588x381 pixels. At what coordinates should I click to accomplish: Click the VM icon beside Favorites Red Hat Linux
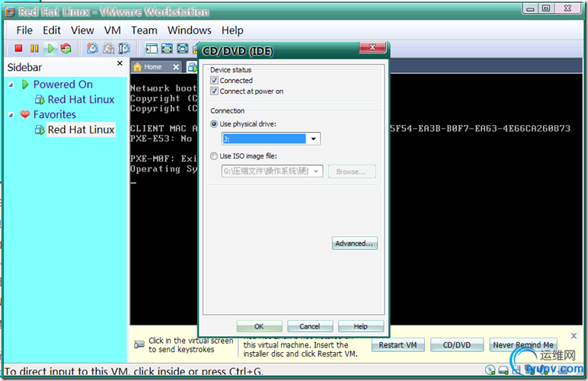coord(40,130)
